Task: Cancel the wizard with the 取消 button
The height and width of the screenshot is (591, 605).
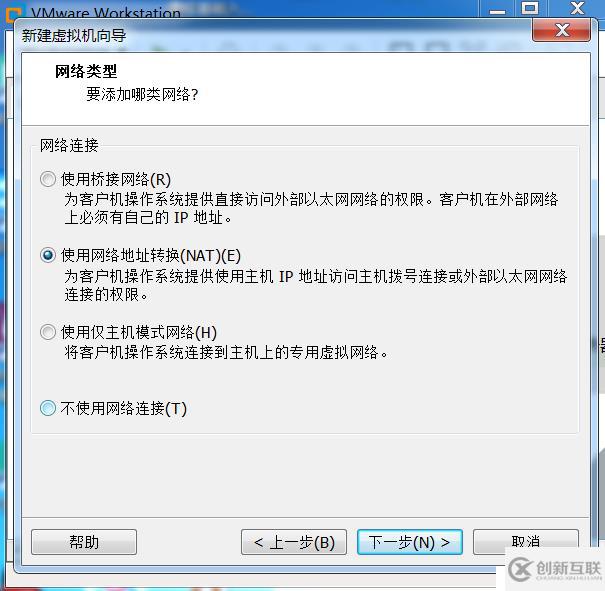Action: tap(526, 540)
